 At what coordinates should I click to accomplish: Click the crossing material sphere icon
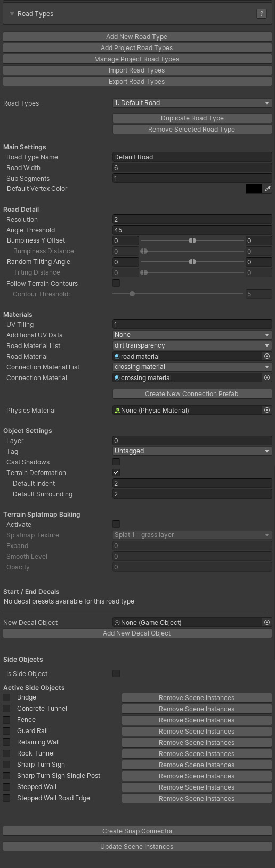[x=117, y=377]
